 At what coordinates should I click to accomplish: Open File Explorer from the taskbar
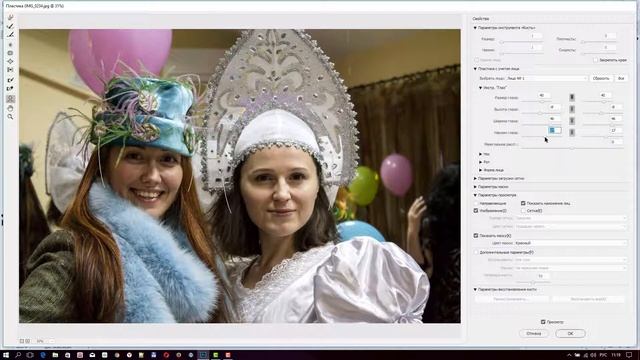(x=55, y=355)
